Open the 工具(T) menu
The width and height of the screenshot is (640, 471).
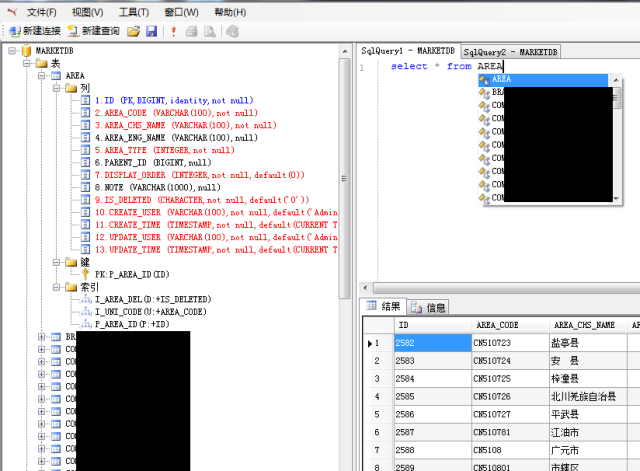134,12
